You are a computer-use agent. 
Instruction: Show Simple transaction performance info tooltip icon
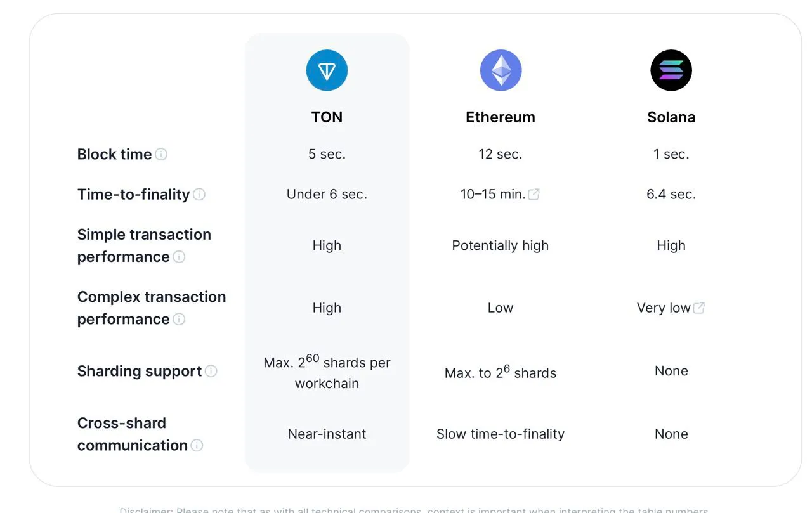tap(179, 257)
